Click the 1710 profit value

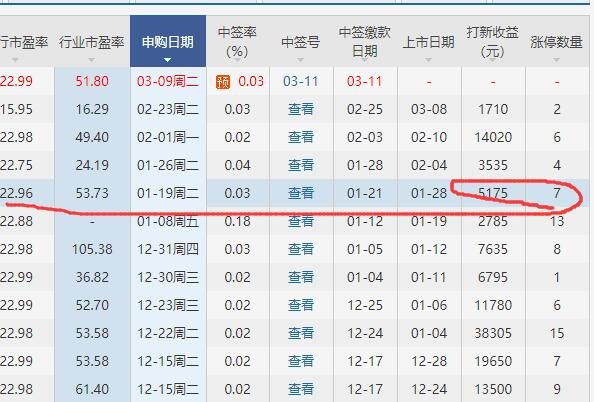coord(493,109)
